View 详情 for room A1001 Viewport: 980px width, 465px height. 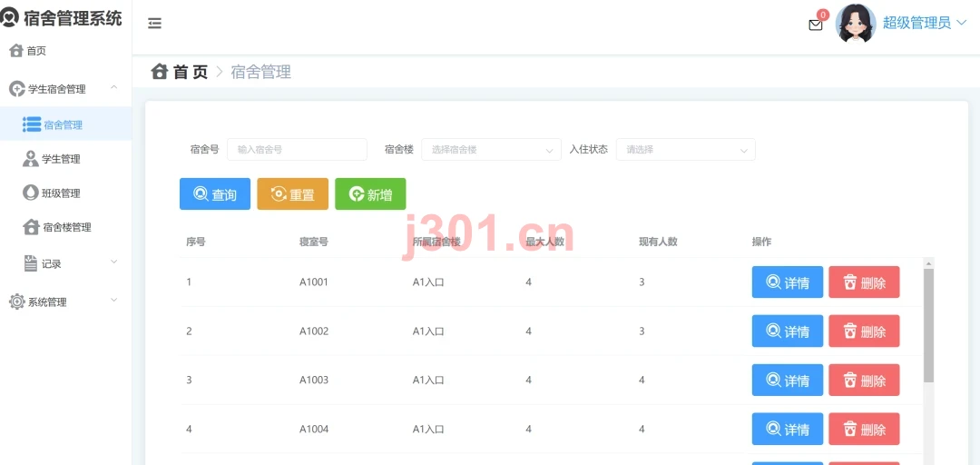[788, 282]
